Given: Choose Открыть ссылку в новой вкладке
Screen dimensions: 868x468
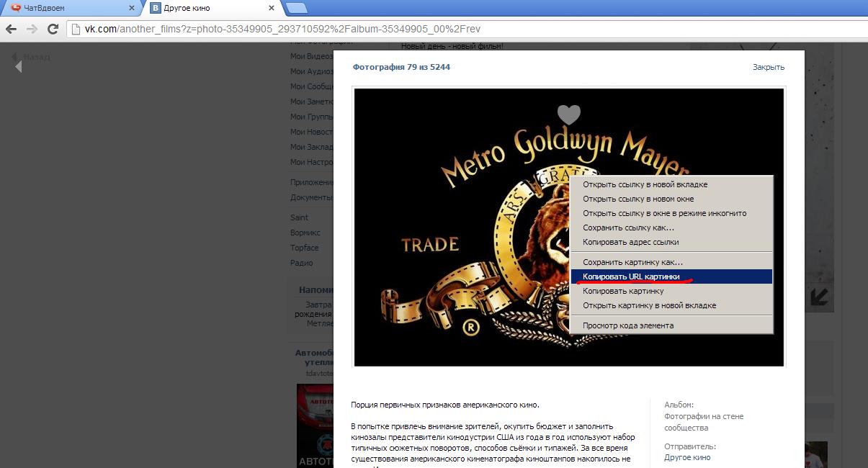Looking at the screenshot, I should click(x=671, y=184).
